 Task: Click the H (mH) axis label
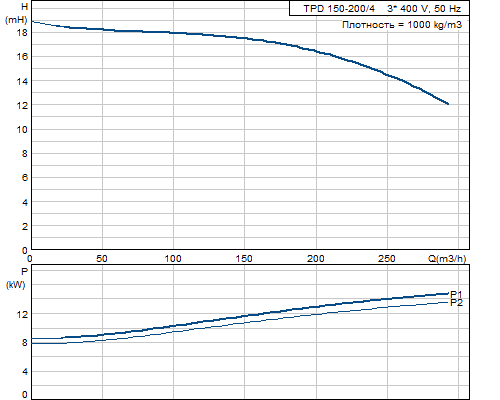[x=17, y=13]
